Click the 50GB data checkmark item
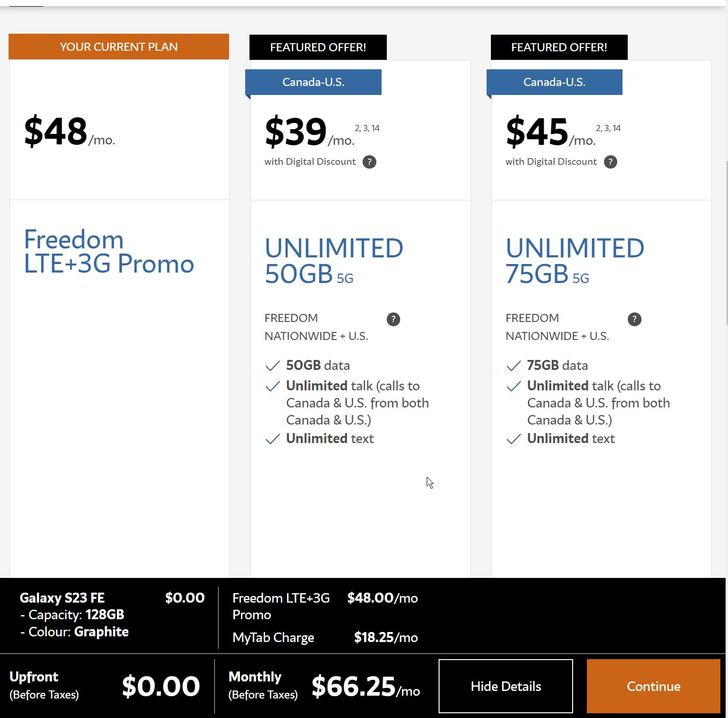This screenshot has width=728, height=718. click(317, 365)
